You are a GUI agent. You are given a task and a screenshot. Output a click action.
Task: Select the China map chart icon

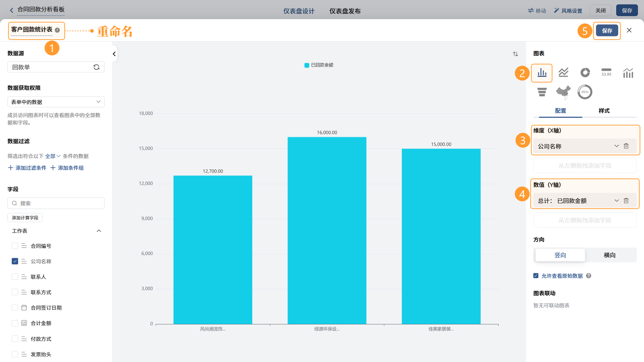tap(563, 92)
